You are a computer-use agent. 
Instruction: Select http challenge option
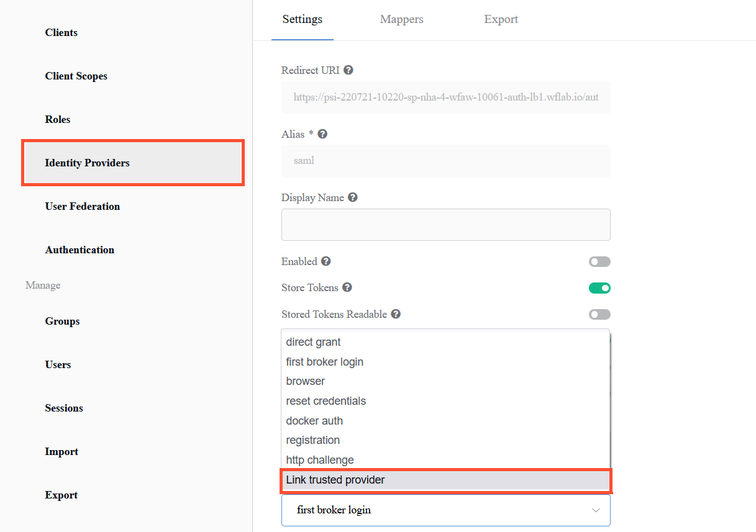[x=445, y=460]
